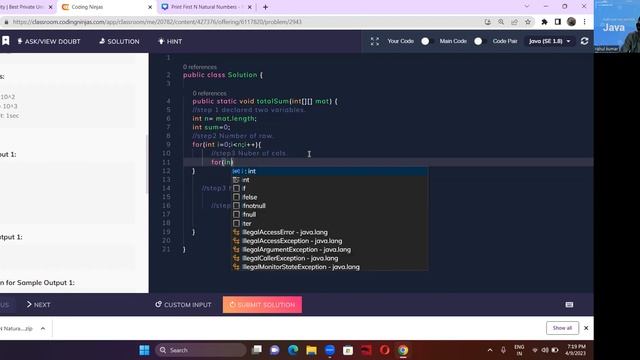Click the line 'int n= mat.length;'

point(224,118)
